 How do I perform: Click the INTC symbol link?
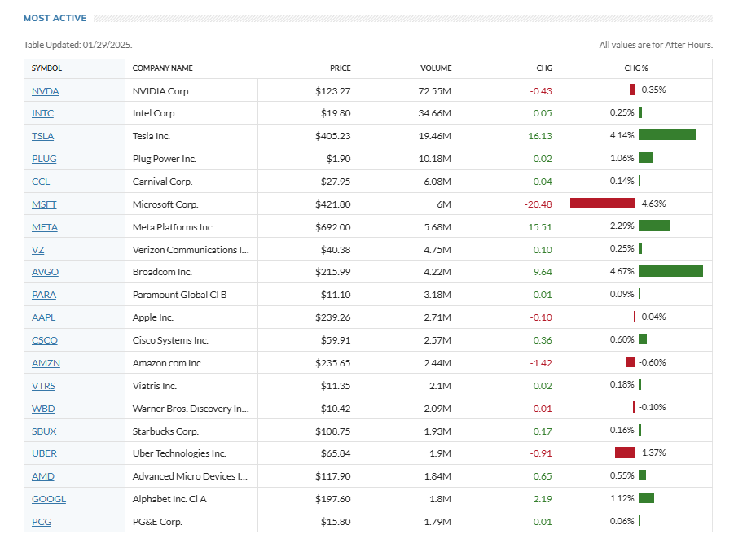(x=42, y=113)
